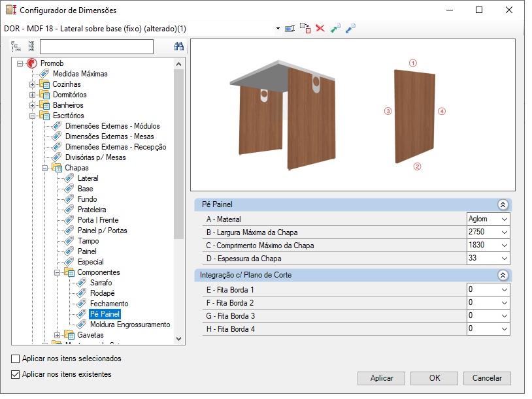Click the tag icon beside Prateleira
The width and height of the screenshot is (532, 399).
(69, 210)
